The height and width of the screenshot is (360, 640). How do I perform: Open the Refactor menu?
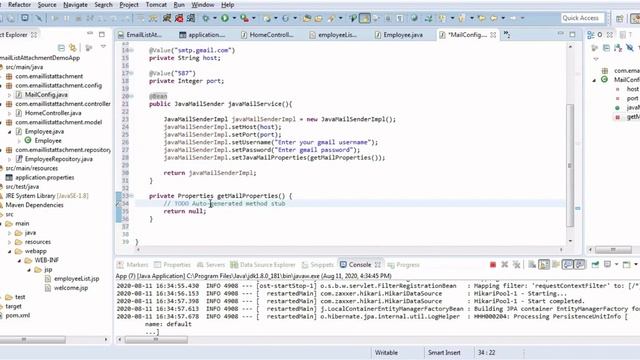(19, 5)
